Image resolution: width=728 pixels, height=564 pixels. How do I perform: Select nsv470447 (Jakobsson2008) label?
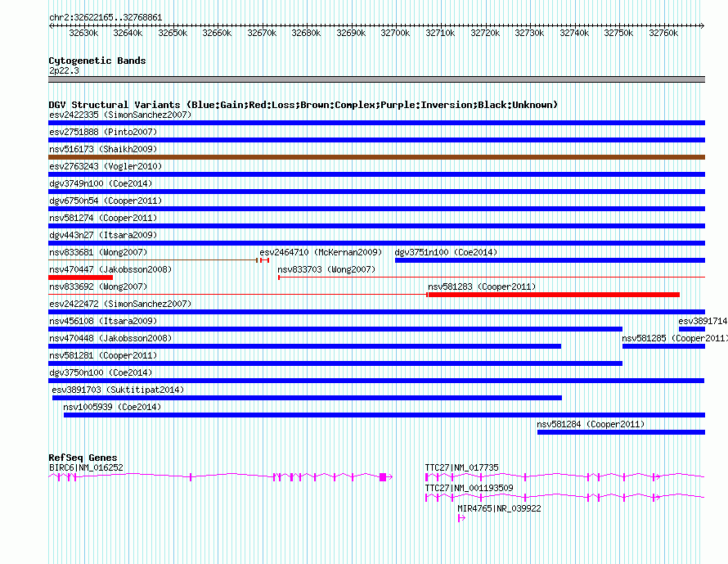(x=110, y=269)
